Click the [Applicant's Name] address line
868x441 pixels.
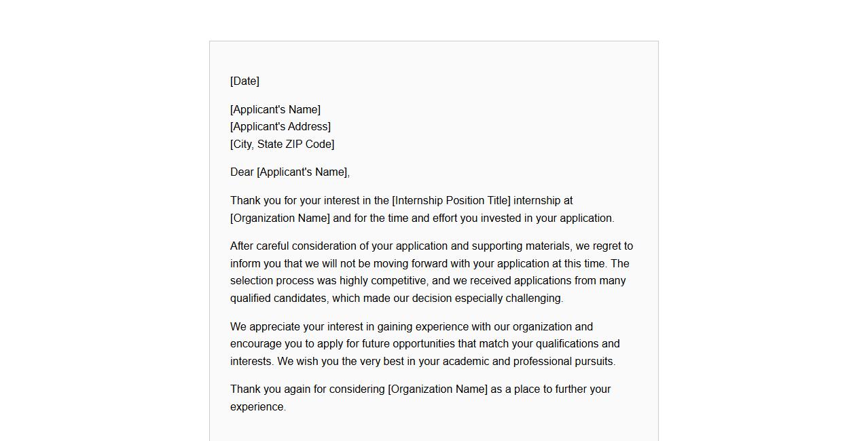click(275, 110)
